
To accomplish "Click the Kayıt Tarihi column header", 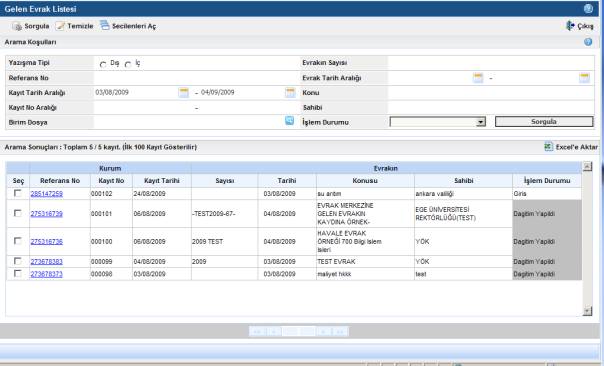I will pyautogui.click(x=162, y=181).
